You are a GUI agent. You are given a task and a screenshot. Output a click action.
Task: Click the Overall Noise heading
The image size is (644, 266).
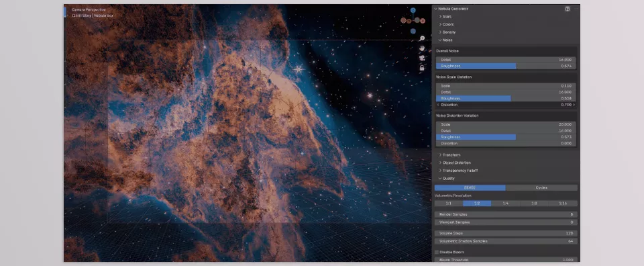[x=447, y=51]
